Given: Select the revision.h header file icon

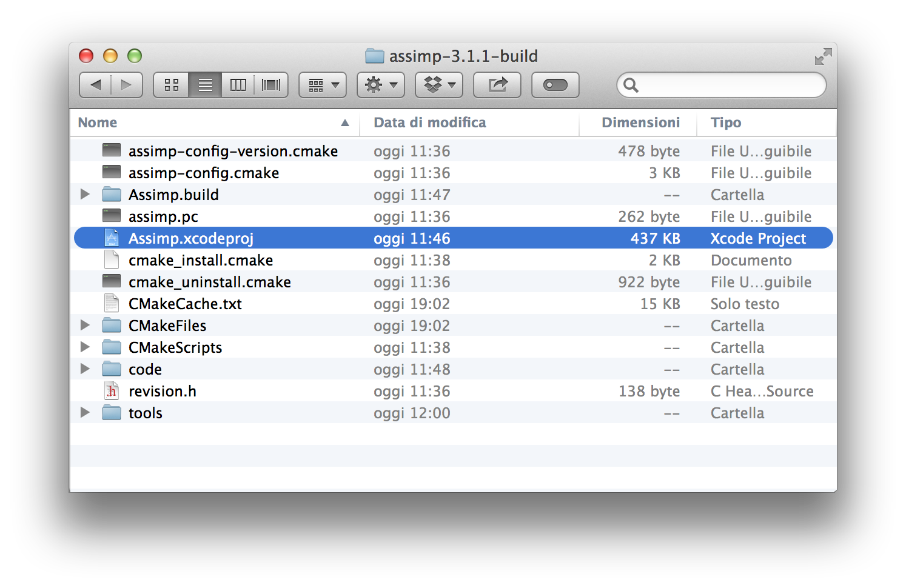Looking at the screenshot, I should pos(112,391).
